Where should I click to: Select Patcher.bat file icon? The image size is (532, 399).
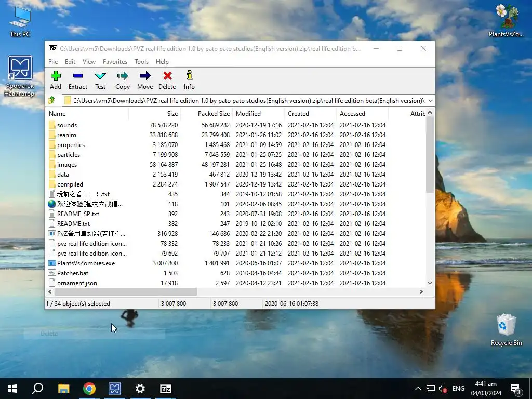(x=52, y=273)
